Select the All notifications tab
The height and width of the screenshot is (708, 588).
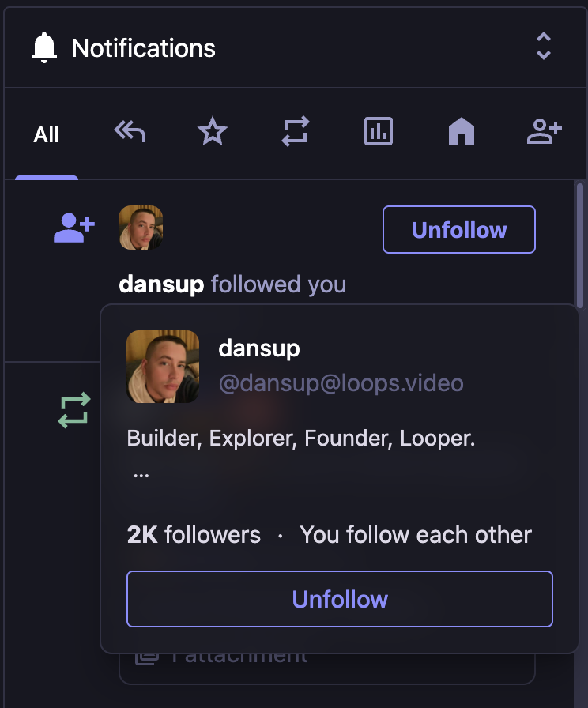(47, 134)
